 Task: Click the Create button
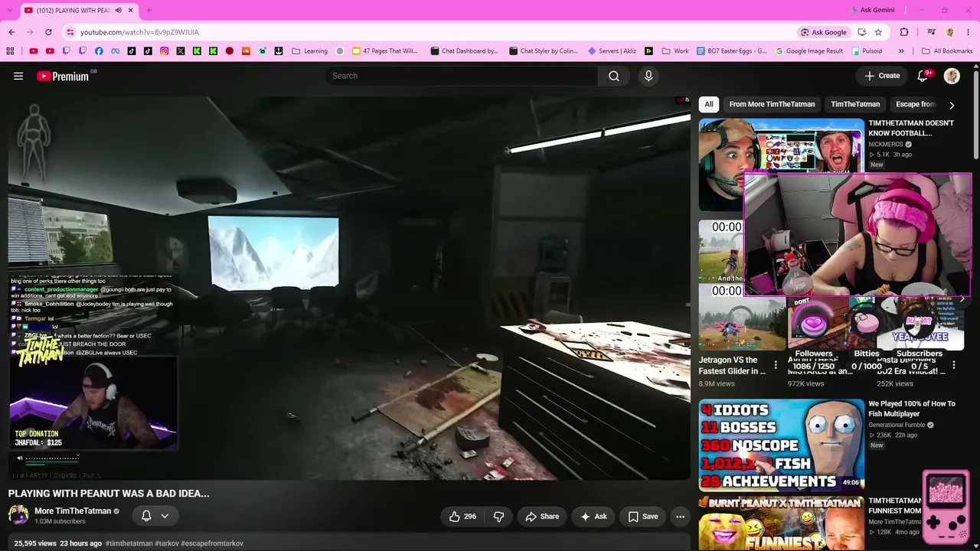point(882,76)
